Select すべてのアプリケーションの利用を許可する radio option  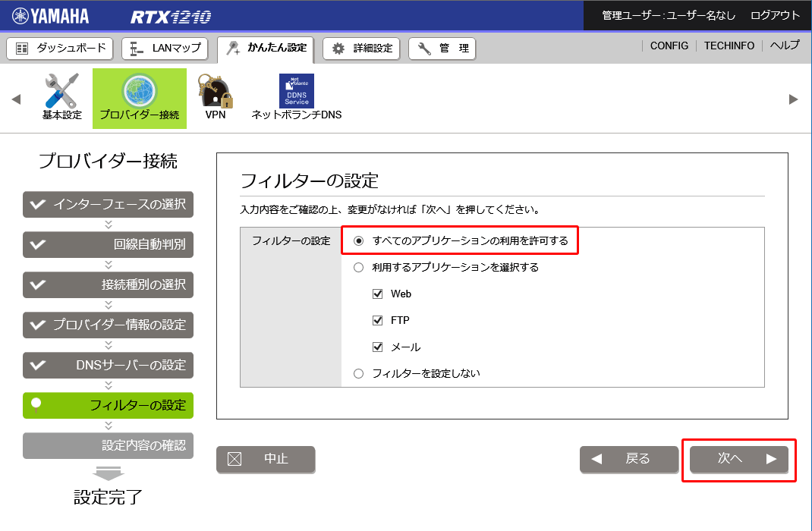pos(359,241)
